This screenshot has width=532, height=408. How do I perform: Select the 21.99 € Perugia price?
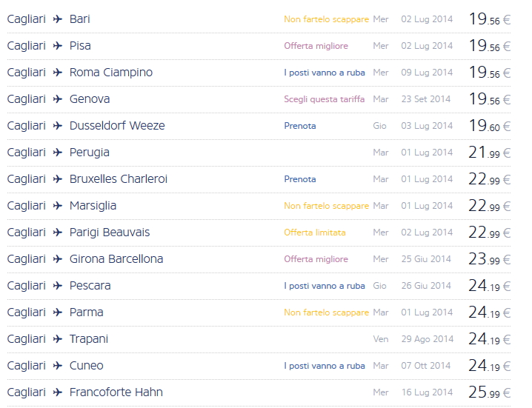[489, 153]
